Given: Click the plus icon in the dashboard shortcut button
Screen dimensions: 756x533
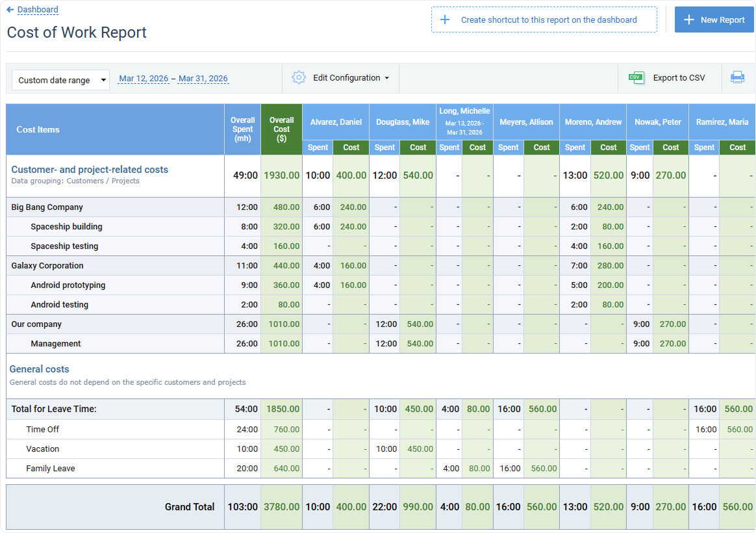Looking at the screenshot, I should pos(445,19).
